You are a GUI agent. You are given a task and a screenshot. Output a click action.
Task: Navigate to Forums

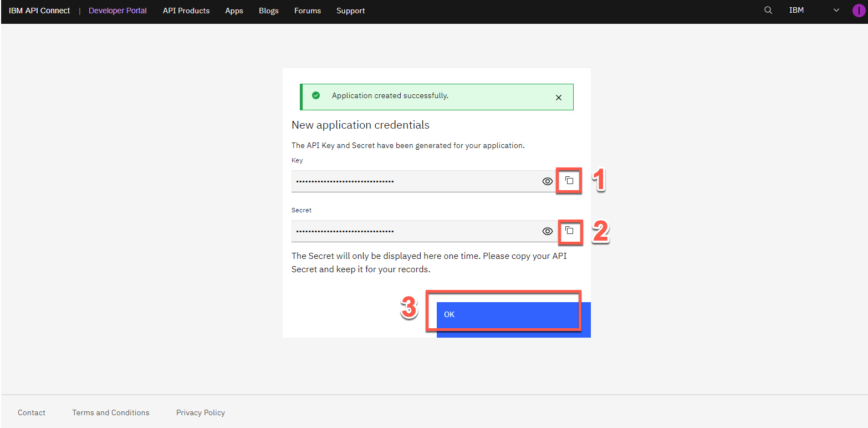[308, 11]
